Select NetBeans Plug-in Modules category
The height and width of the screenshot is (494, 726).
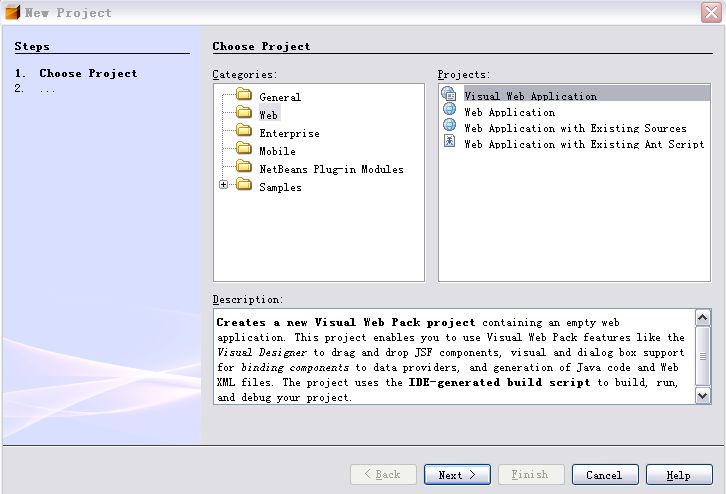click(x=331, y=169)
